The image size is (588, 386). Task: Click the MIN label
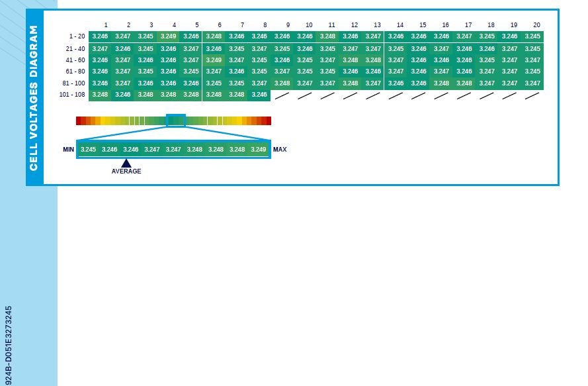point(68,150)
